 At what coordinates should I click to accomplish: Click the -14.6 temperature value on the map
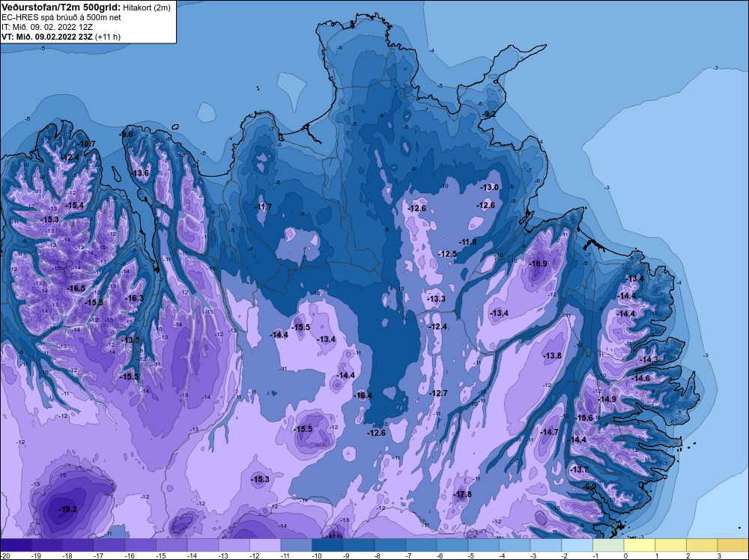point(641,378)
